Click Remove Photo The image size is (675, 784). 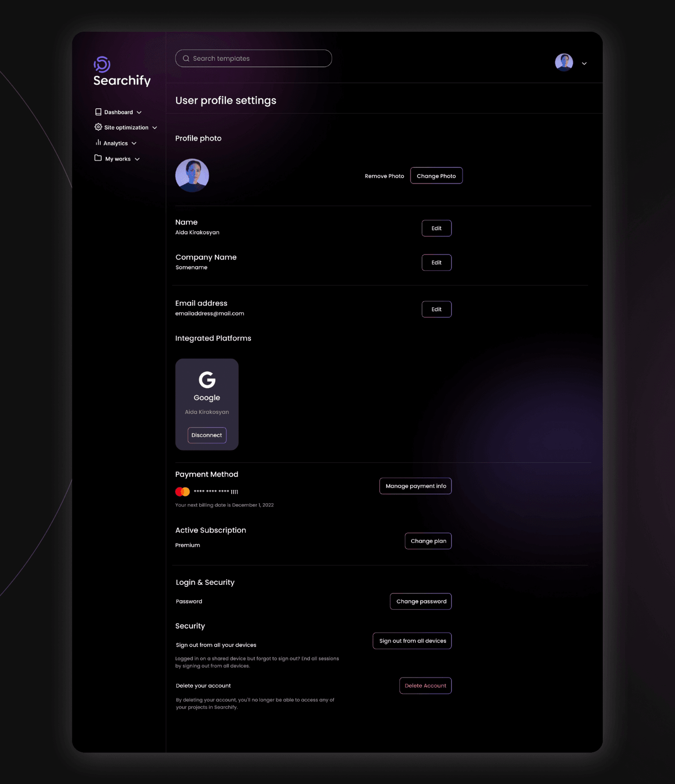[x=384, y=176]
